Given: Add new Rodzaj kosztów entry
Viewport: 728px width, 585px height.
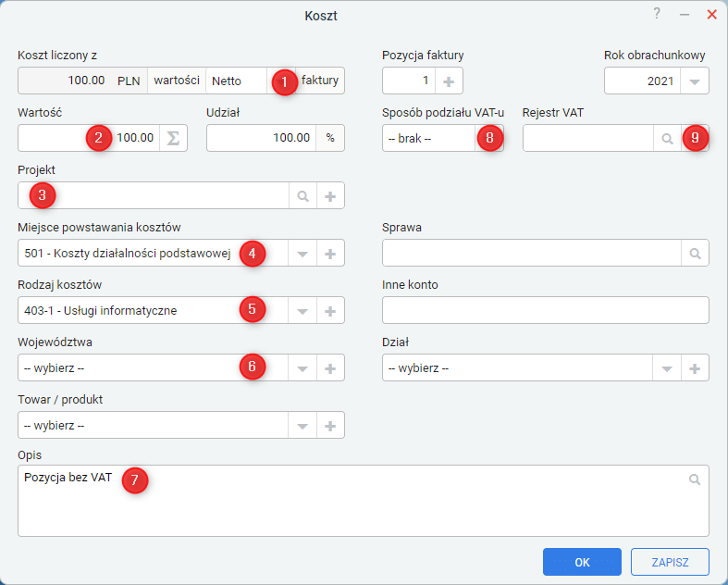Looking at the screenshot, I should (x=330, y=310).
